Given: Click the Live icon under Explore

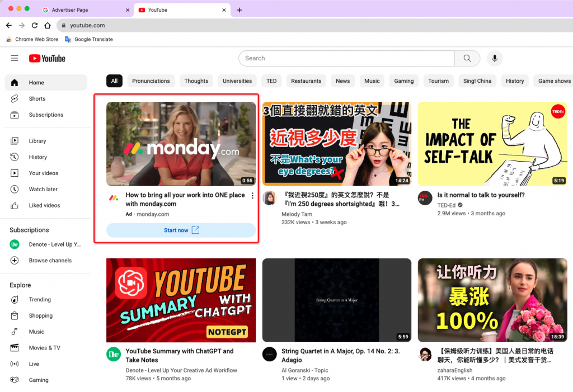Looking at the screenshot, I should click(15, 363).
